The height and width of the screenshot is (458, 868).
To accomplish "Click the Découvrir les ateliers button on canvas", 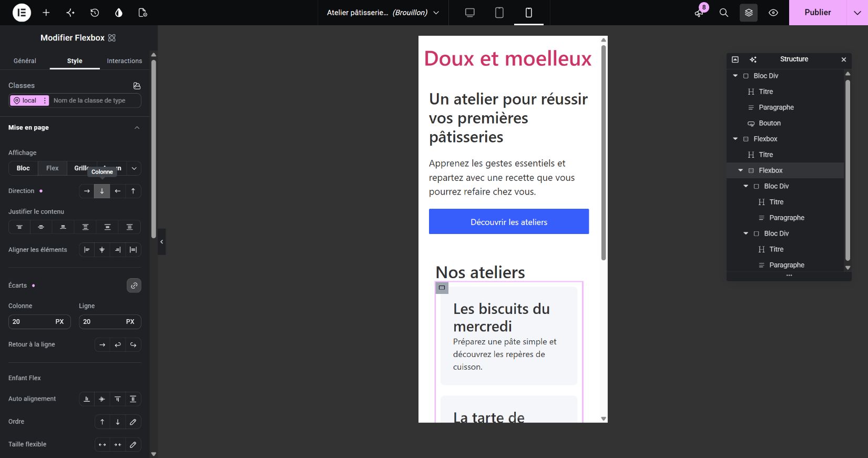I will pyautogui.click(x=509, y=221).
